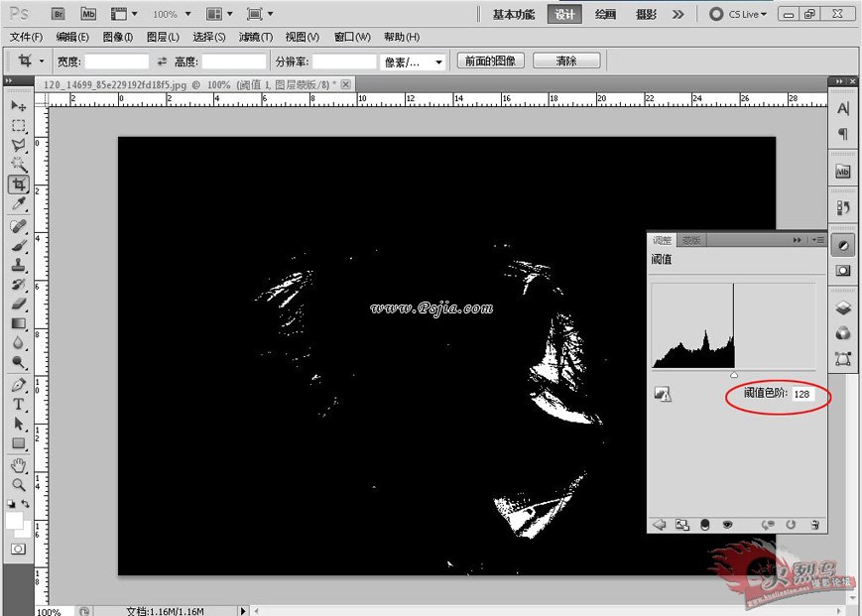The image size is (862, 616).
Task: Show more workspaces chevron
Action: (678, 14)
